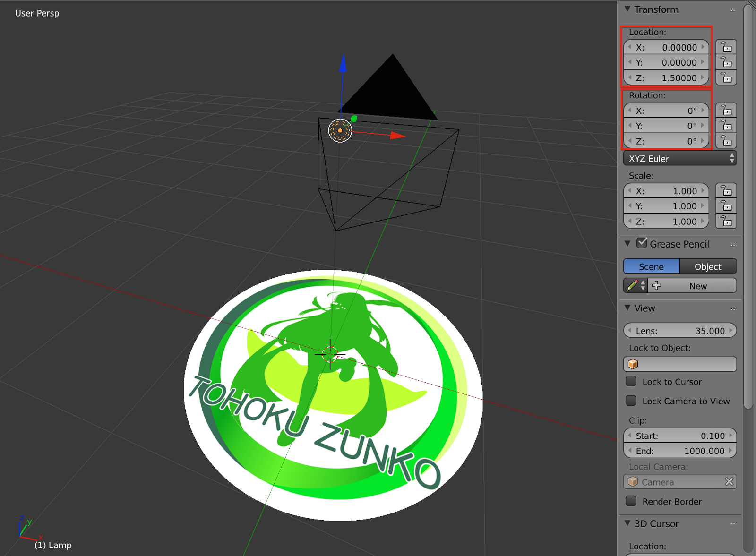Increase Lens value with its right arrow

click(x=730, y=331)
